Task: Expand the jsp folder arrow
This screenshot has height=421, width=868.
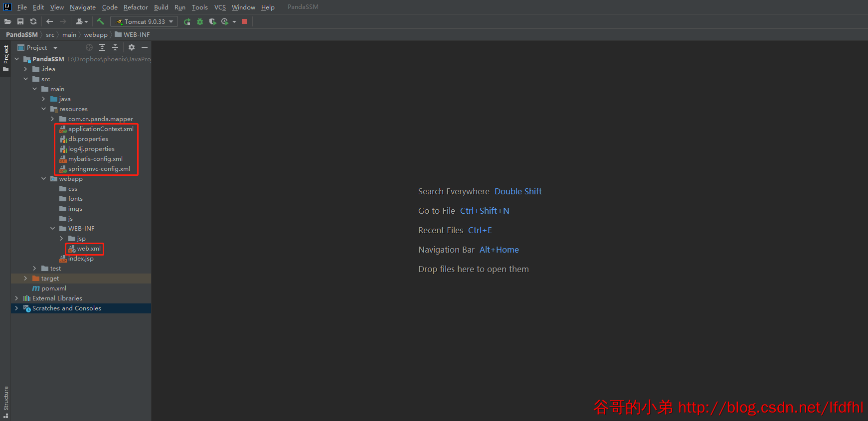Action: coord(62,238)
